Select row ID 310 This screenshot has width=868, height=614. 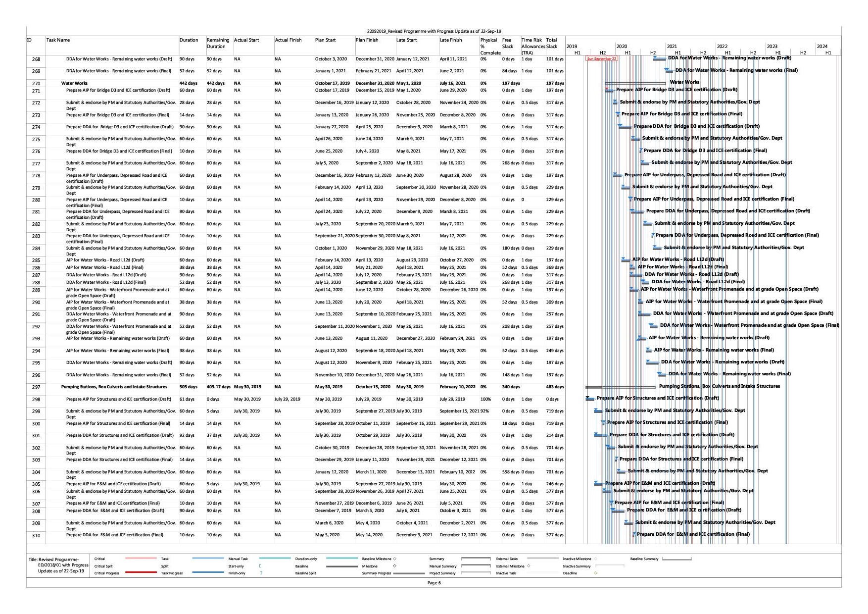[x=36, y=535]
